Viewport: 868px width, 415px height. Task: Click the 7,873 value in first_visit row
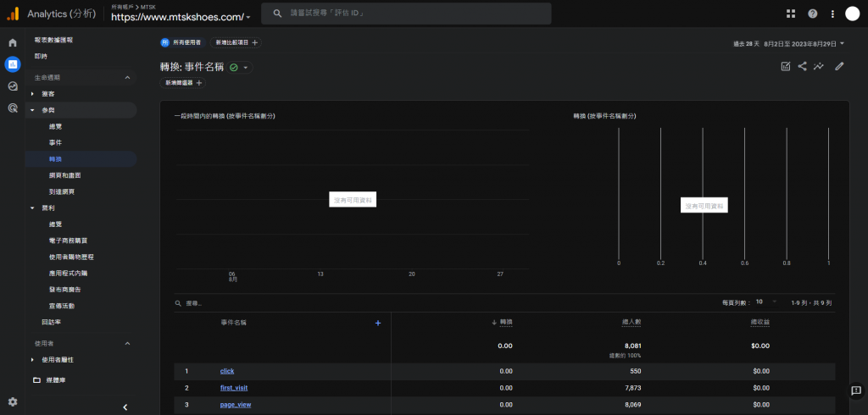click(x=633, y=388)
